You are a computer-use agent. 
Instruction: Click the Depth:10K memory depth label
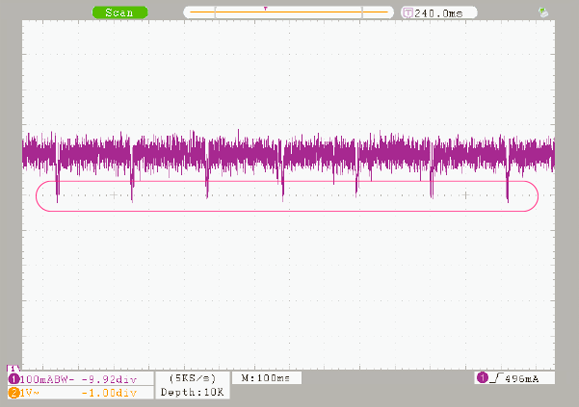click(192, 392)
